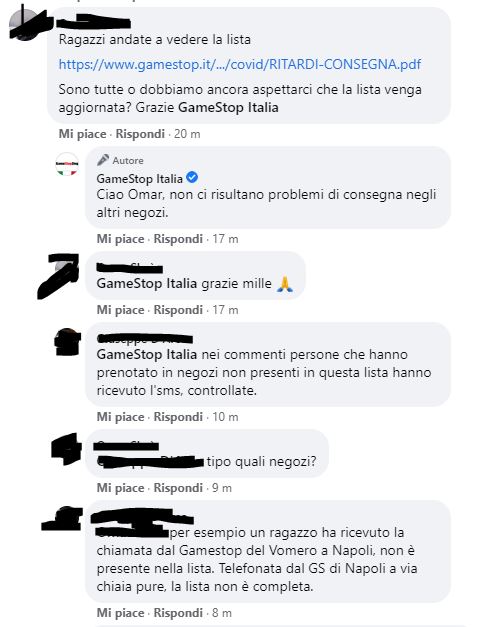The width and height of the screenshot is (483, 627).
Task: Open the gamestop.it RITARDI-CONSEGNA.pdf link
Action: (x=240, y=64)
